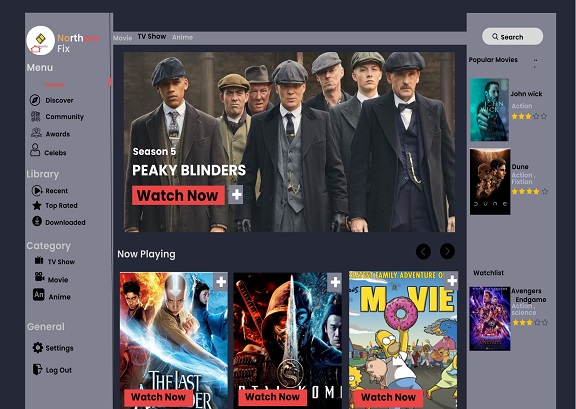Switch to the Anime tab
This screenshot has height=409, width=576.
pos(183,37)
